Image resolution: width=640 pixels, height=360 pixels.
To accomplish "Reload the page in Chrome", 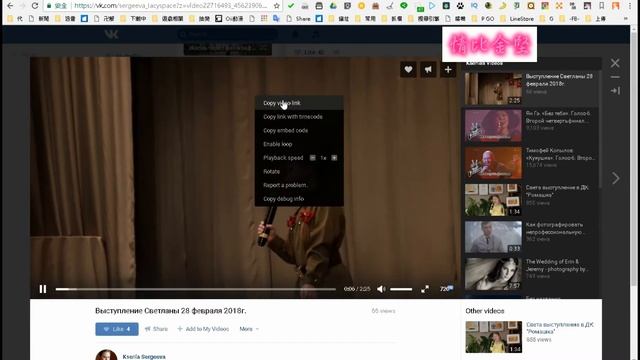I will click(x=35, y=6).
